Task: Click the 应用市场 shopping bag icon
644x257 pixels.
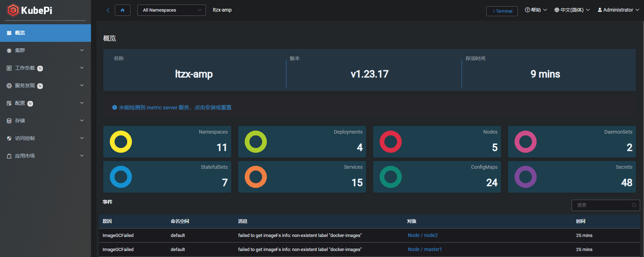Action: (x=9, y=156)
